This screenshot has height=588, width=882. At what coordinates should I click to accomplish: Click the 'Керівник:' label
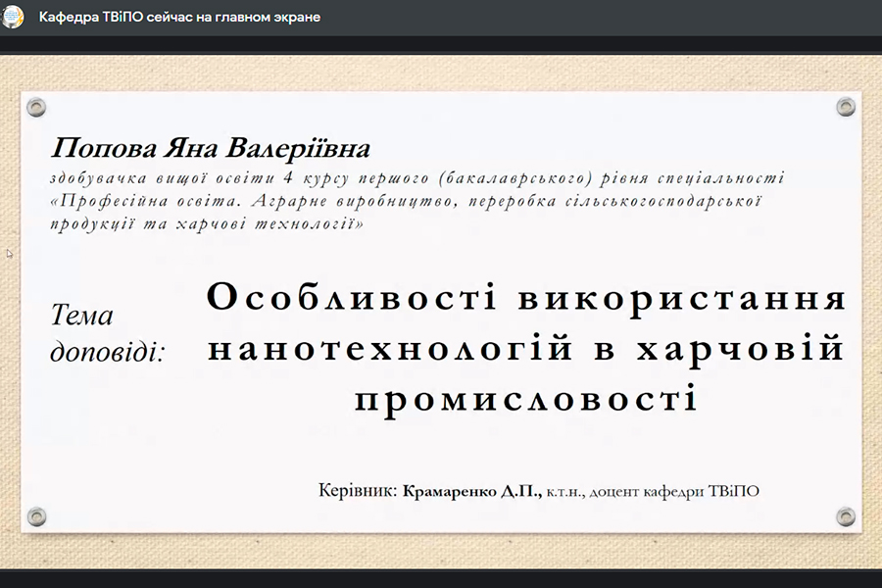click(358, 491)
